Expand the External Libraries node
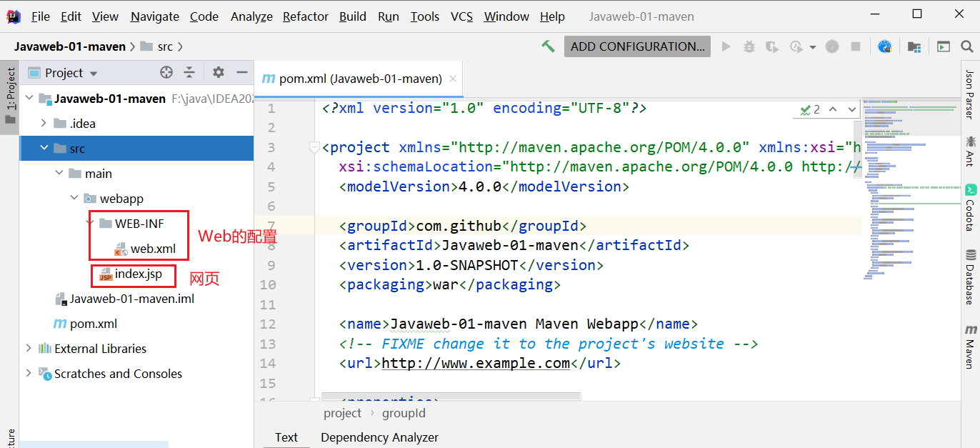The image size is (980, 448). pyautogui.click(x=29, y=349)
